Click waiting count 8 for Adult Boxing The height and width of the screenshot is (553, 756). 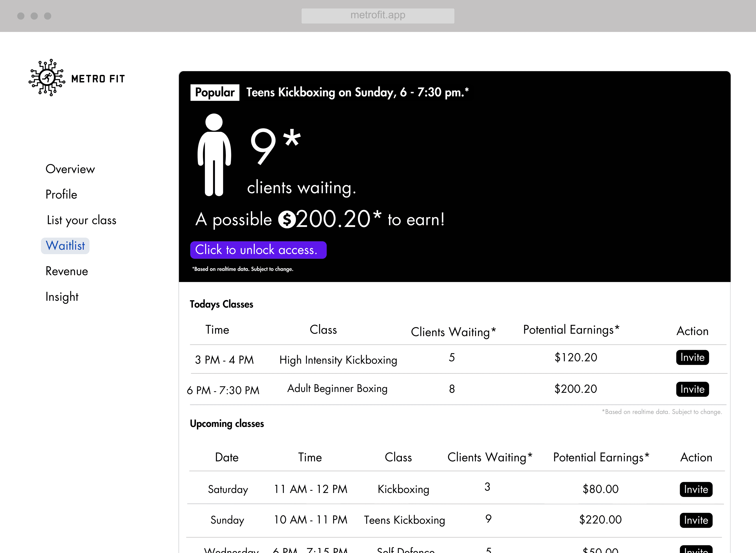[x=452, y=389]
